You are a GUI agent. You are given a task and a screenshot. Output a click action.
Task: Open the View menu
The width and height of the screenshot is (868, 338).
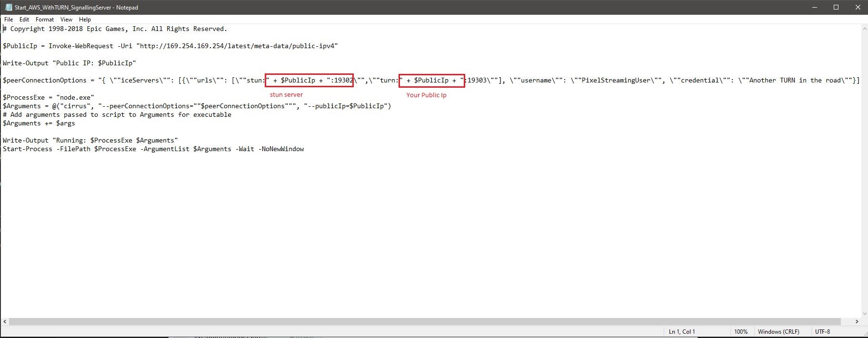[x=66, y=20]
